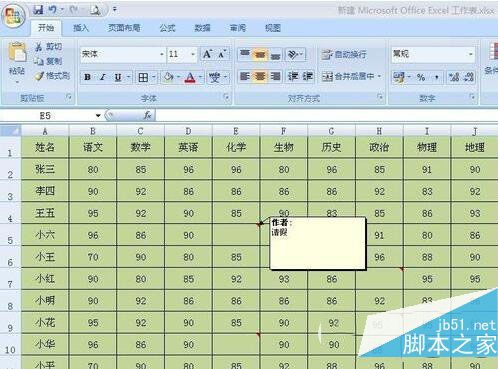Open the phonetic guide (文) button
The height and width of the screenshot is (369, 498).
click(x=214, y=77)
